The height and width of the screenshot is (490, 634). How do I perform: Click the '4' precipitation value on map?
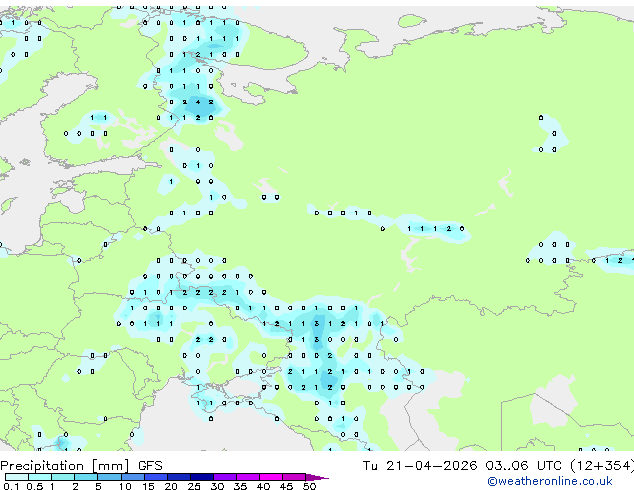(198, 102)
